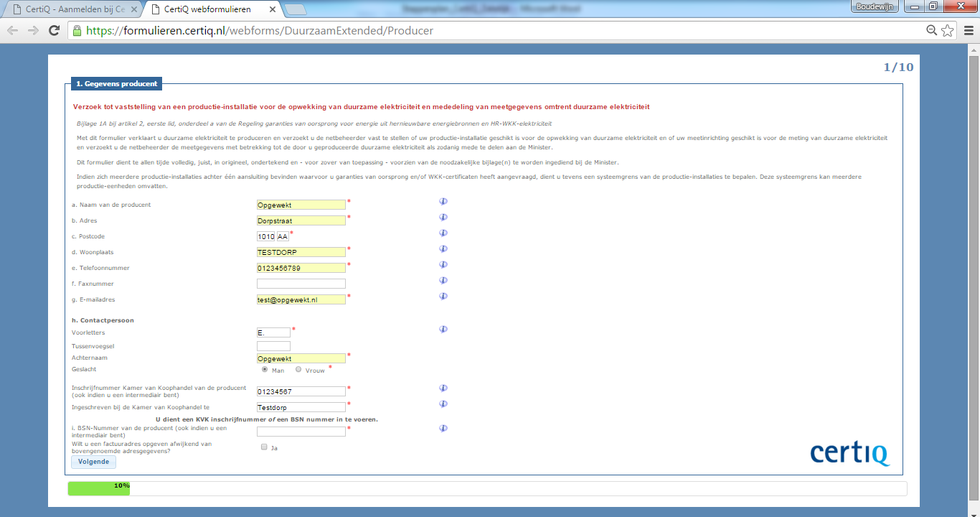Click browser forward arrow
The image size is (980, 517).
pyautogui.click(x=33, y=31)
